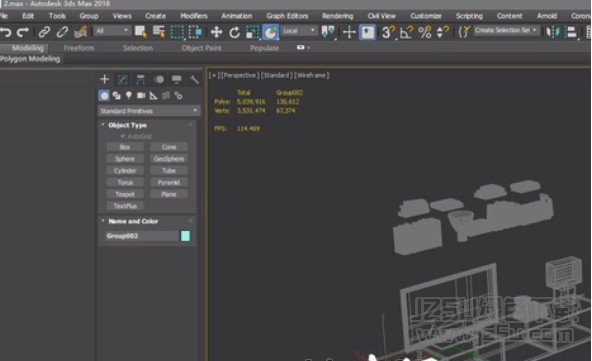Open the cyan object color swatch
This screenshot has width=592, height=361.
(x=185, y=236)
